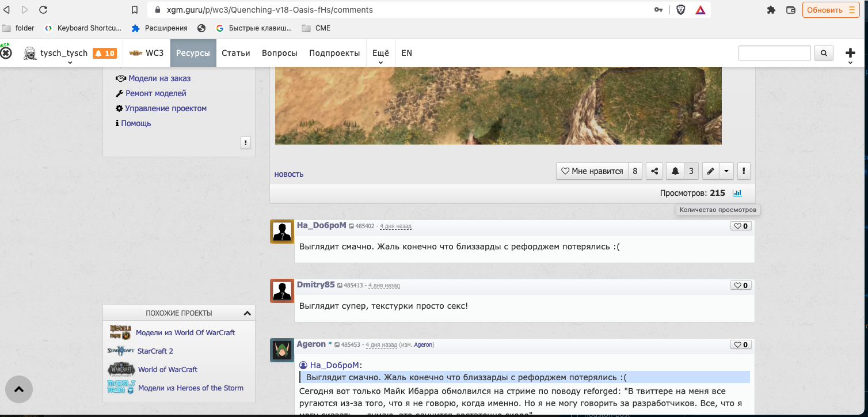Open the Ageron username link in comment header
This screenshot has width=868, height=417.
311,344
